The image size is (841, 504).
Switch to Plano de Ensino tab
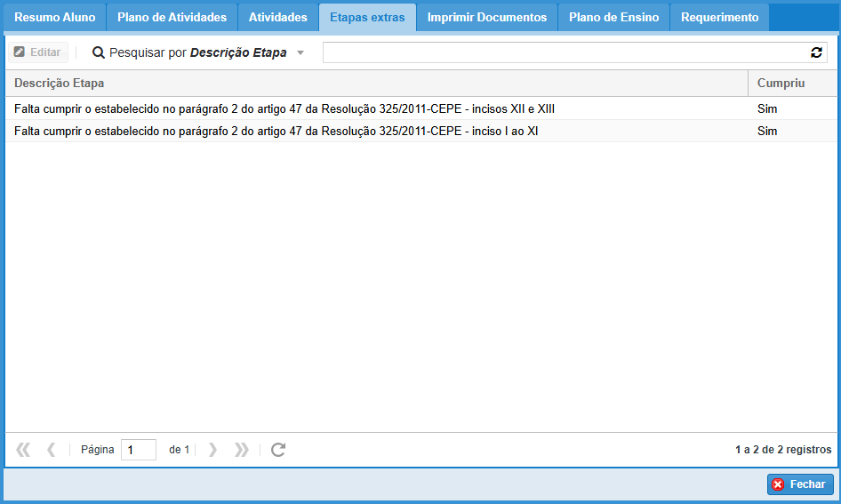click(x=614, y=18)
